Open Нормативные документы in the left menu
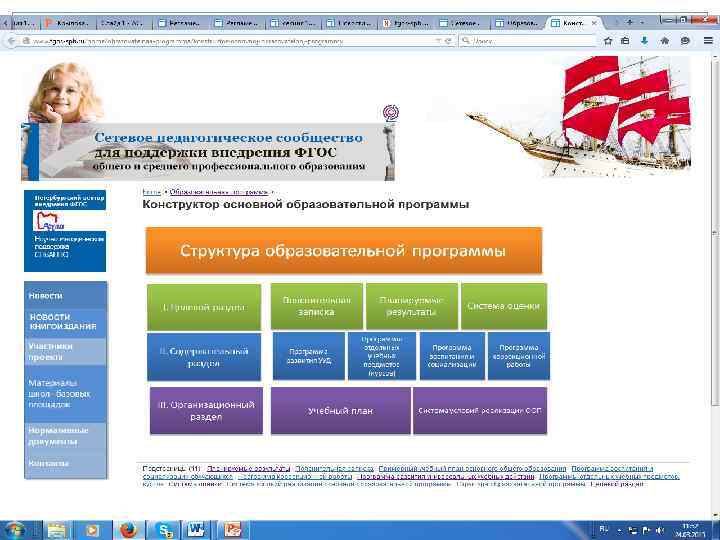 pyautogui.click(x=65, y=436)
